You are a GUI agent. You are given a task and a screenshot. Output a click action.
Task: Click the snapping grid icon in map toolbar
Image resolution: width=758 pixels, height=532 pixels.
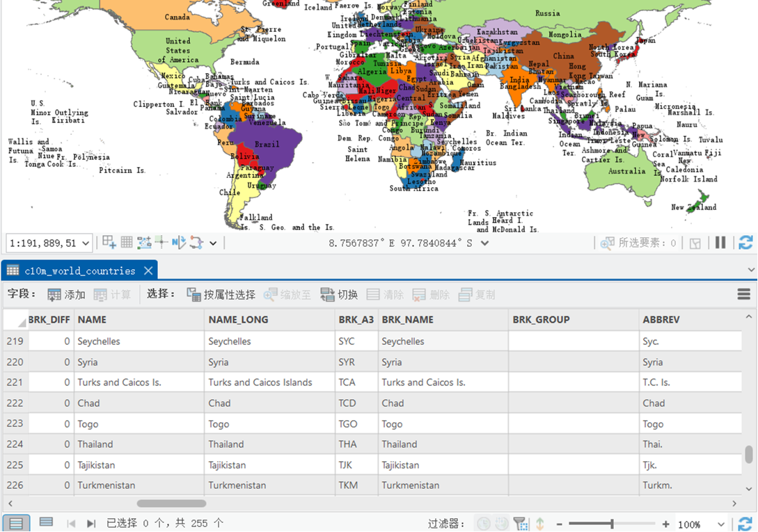109,242
